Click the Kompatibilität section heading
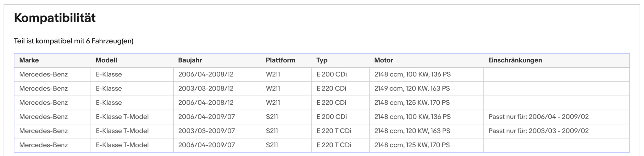This screenshot has height=156, width=644. click(x=55, y=18)
